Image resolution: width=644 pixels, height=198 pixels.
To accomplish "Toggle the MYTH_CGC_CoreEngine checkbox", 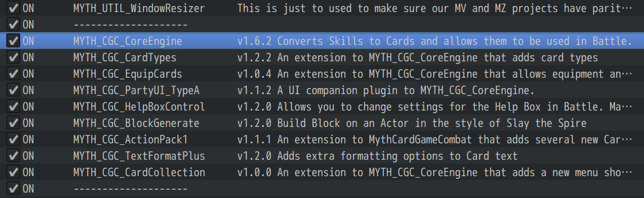I will (14, 41).
